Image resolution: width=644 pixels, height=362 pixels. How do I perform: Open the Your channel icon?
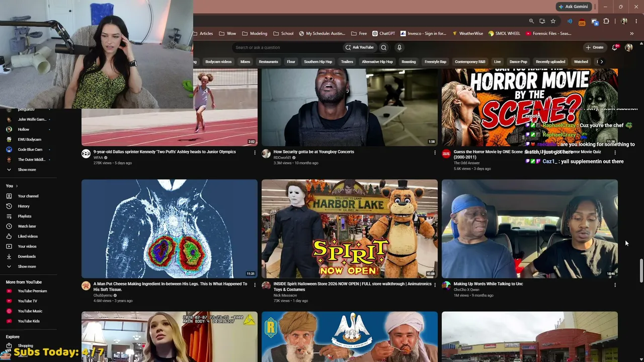click(x=9, y=196)
